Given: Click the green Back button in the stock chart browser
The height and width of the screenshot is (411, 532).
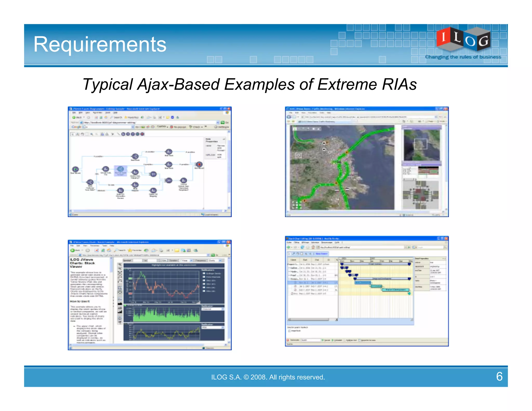Looking at the screenshot, I should pyautogui.click(x=73, y=250).
